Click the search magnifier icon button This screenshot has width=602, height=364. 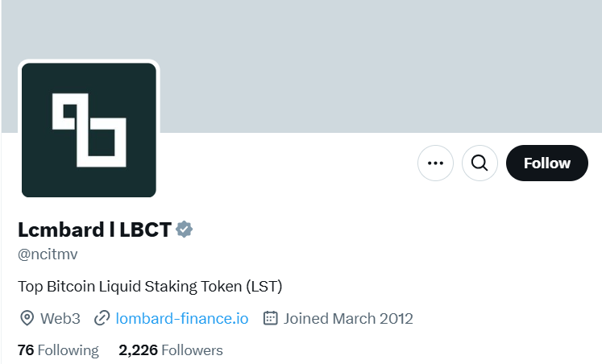click(x=480, y=163)
